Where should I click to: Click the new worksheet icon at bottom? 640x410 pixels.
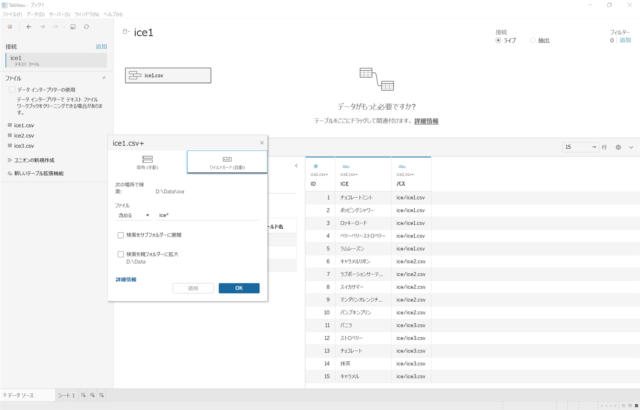click(x=84, y=396)
